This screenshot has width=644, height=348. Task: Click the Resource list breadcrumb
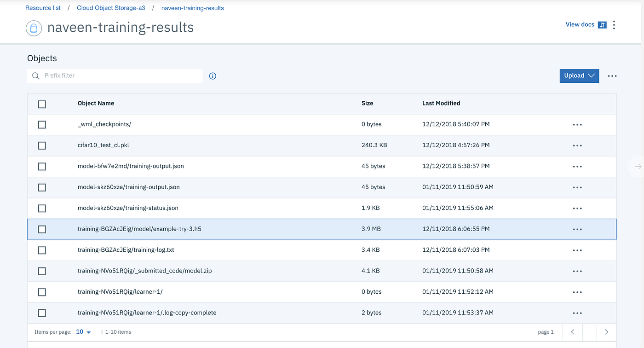pyautogui.click(x=43, y=8)
